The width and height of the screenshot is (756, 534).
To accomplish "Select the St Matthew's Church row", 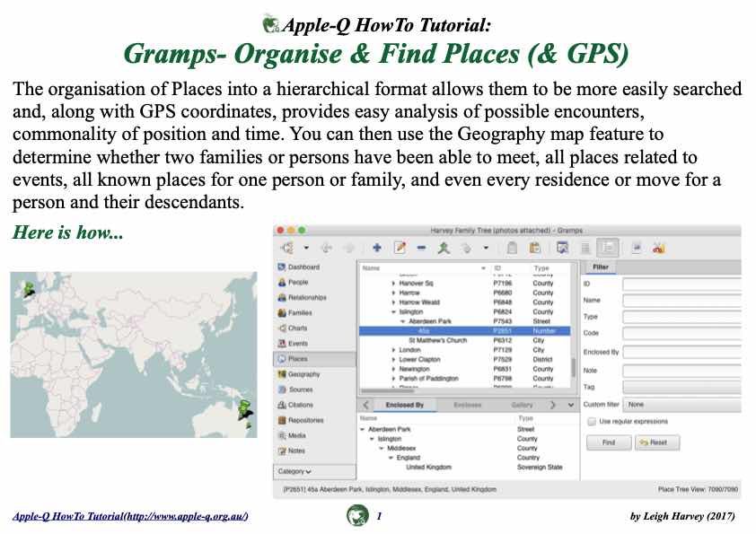I will (465, 340).
